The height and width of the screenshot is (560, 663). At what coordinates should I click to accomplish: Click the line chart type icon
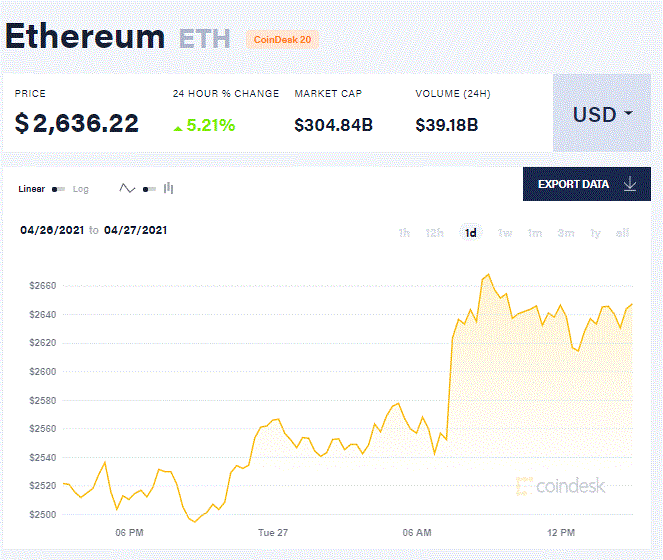[x=127, y=188]
